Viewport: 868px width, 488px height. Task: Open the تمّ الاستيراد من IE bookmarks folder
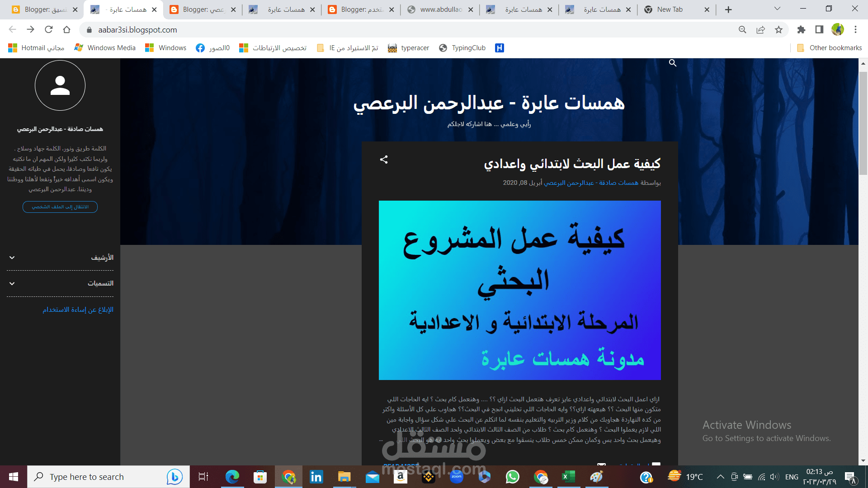click(x=347, y=48)
